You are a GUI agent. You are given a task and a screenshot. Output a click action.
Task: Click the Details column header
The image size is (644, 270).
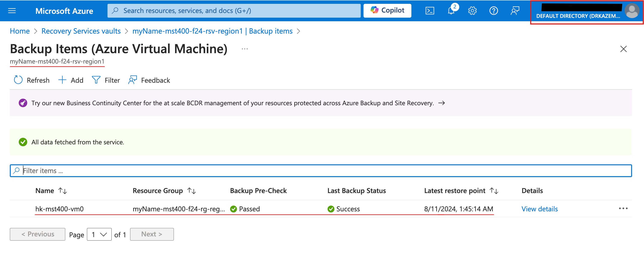click(532, 191)
